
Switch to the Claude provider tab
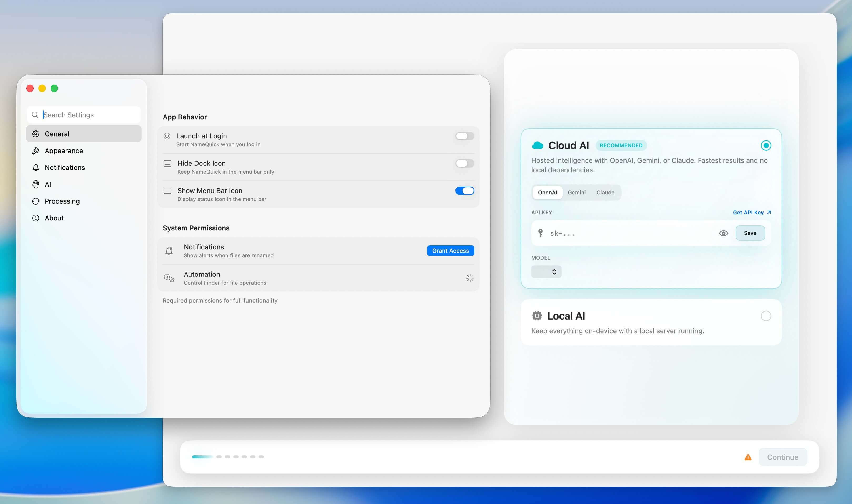click(x=605, y=193)
